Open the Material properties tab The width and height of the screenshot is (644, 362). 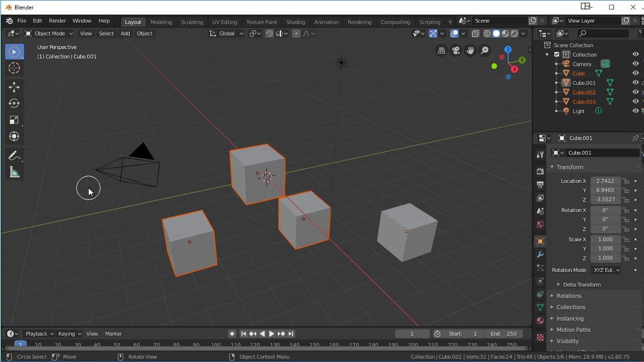pyautogui.click(x=540, y=320)
